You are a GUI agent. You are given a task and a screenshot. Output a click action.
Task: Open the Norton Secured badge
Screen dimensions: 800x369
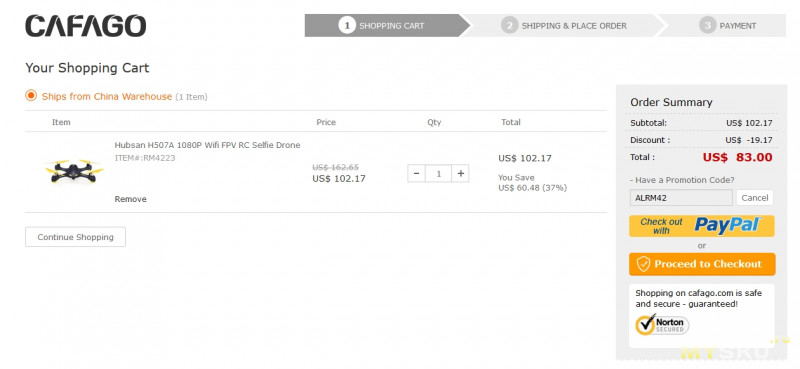pyautogui.click(x=662, y=325)
